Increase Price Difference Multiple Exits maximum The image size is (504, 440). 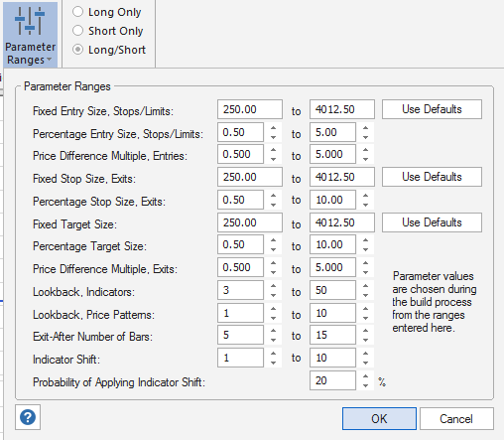pos(365,263)
